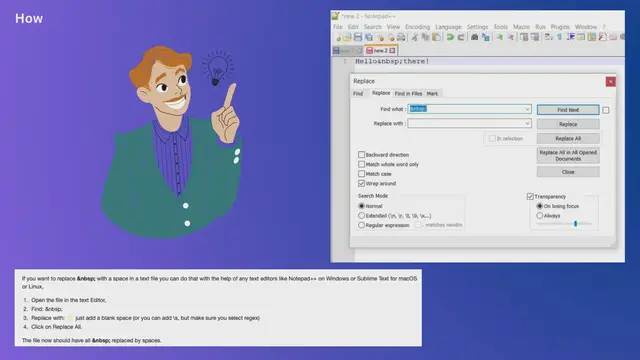Screen dimensions: 640x360
Task: Choose Regular expression search mode
Action: pos(361,225)
